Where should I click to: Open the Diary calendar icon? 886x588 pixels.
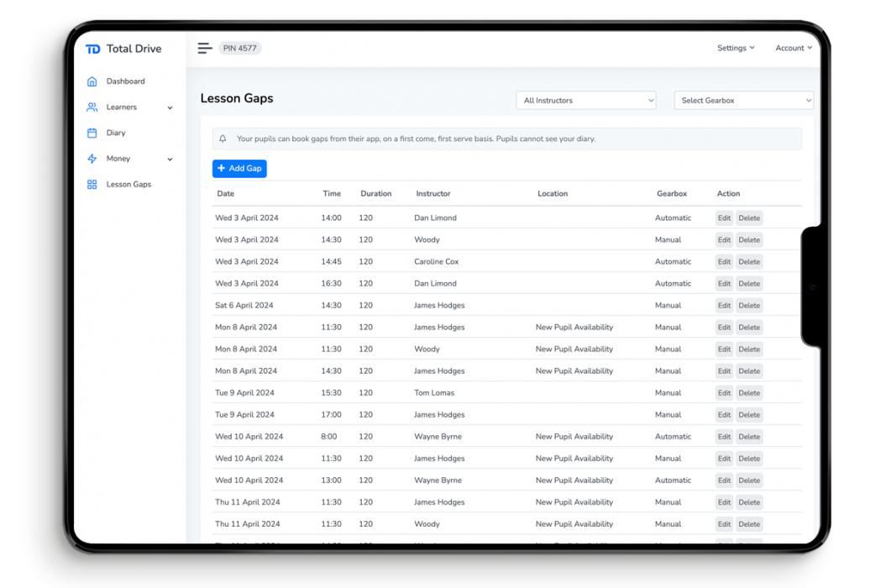(x=92, y=133)
